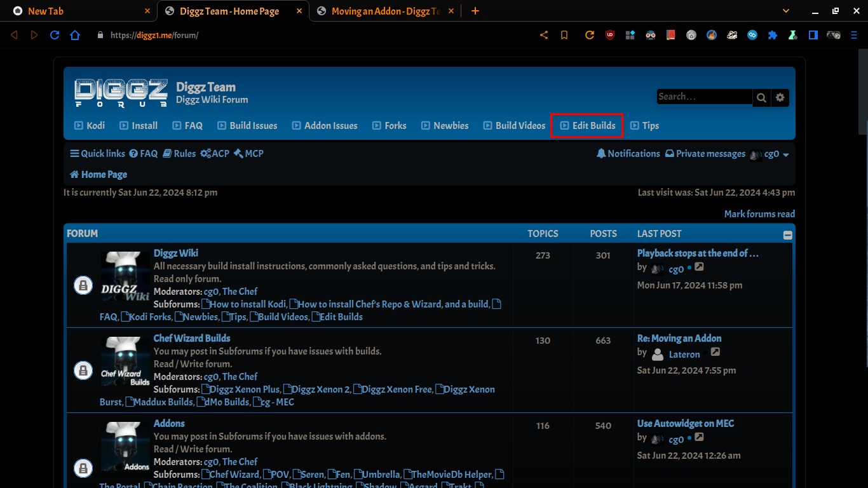Open the Forks navigation item
The width and height of the screenshot is (868, 488).
tap(390, 126)
